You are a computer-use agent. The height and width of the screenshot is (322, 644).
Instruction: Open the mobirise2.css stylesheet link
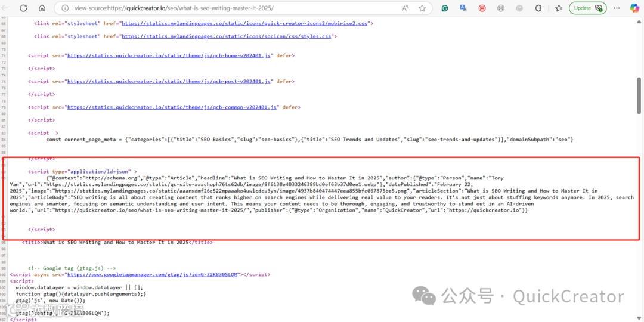tap(246, 23)
